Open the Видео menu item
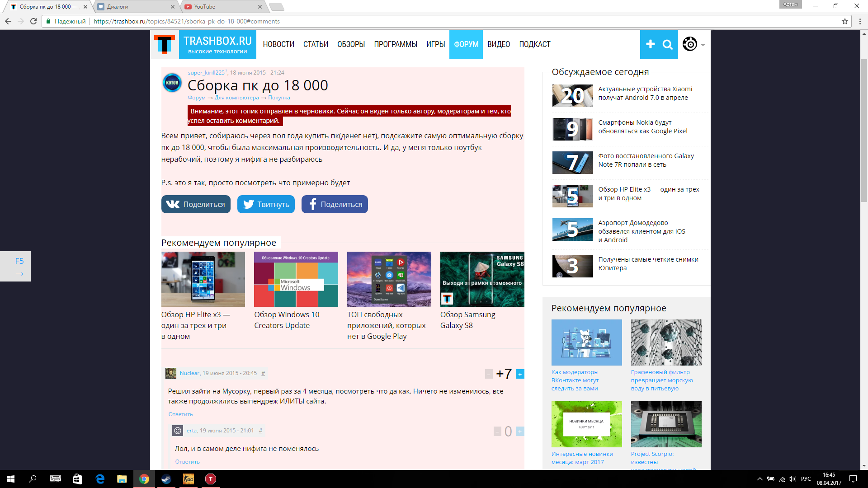 coord(499,44)
